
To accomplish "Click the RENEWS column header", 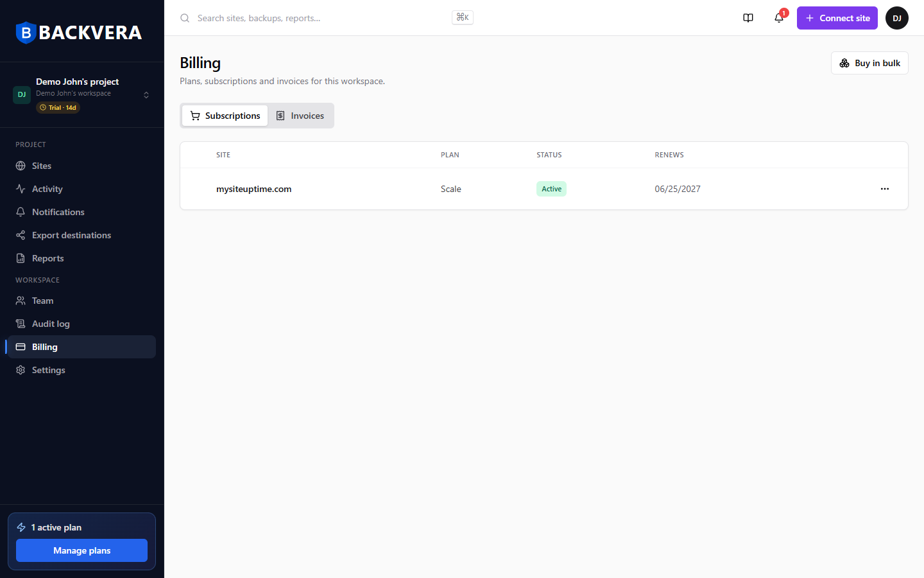I will tap(669, 155).
